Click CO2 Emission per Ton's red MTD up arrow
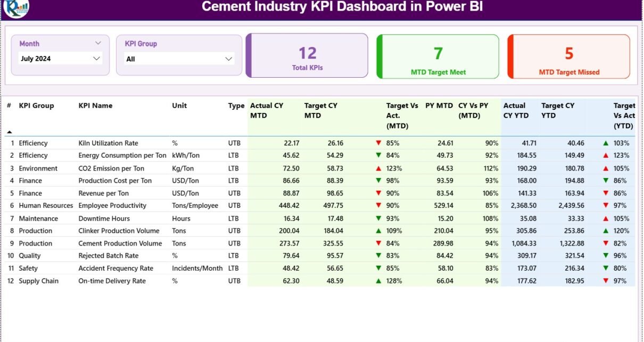This screenshot has height=342, width=644. [x=378, y=168]
